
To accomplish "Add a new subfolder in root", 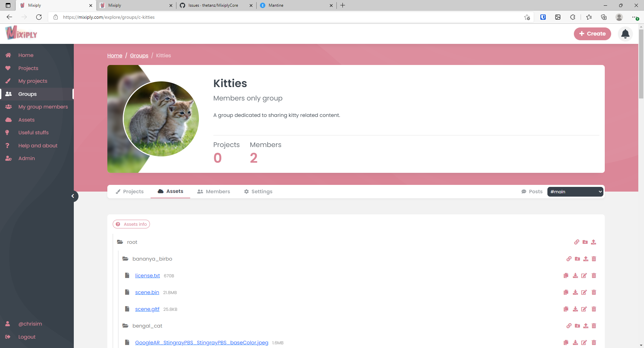I will pos(585,242).
